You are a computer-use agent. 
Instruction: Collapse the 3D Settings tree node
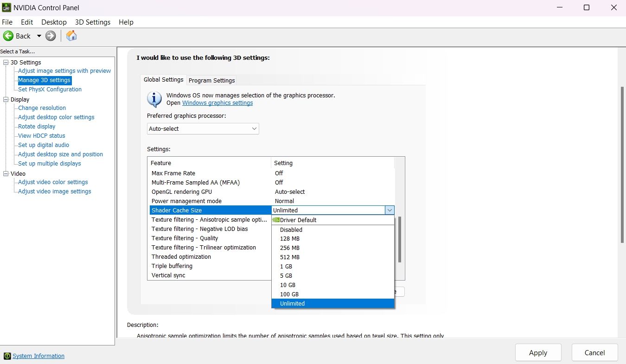pos(6,62)
